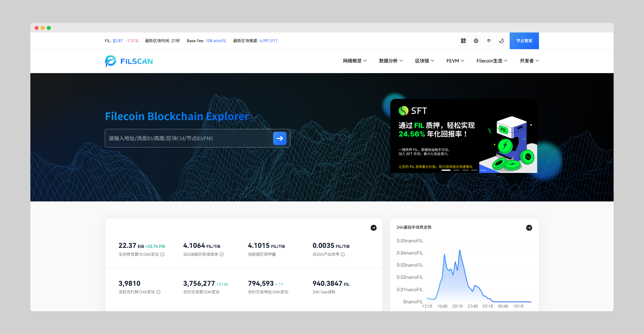Show info for 32GiB扇区新增成本
Image resolution: width=644 pixels, height=334 pixels.
click(x=222, y=255)
